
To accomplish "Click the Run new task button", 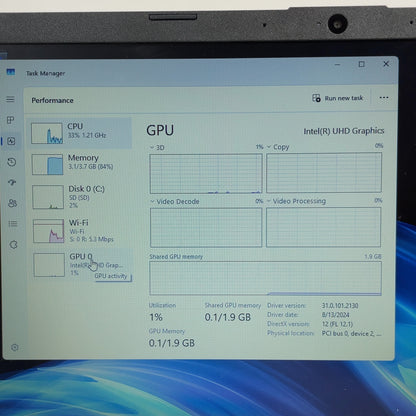I will coord(337,98).
